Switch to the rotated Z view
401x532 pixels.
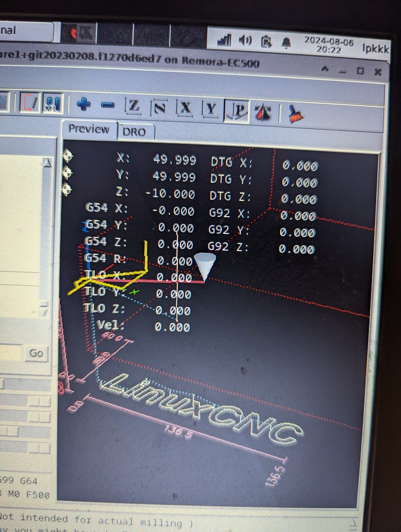click(160, 108)
